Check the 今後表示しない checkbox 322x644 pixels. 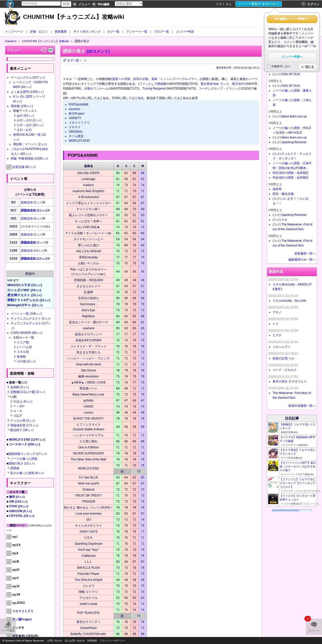coord(269,67)
